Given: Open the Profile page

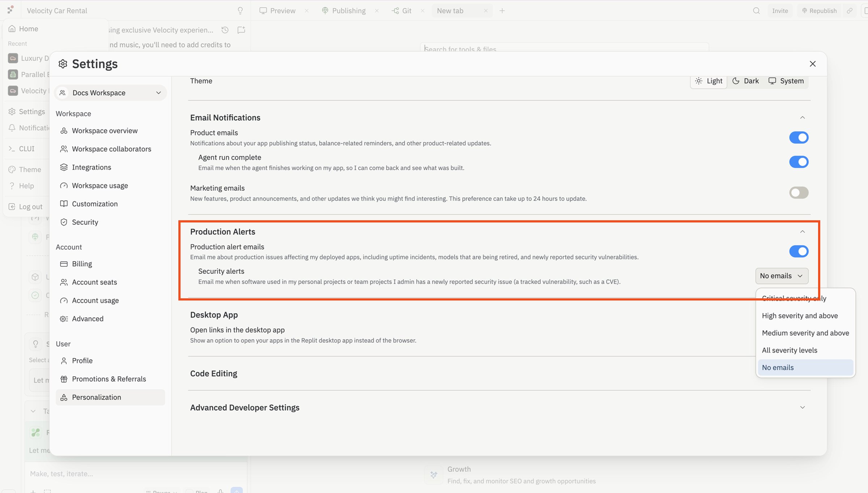Looking at the screenshot, I should click(x=82, y=361).
